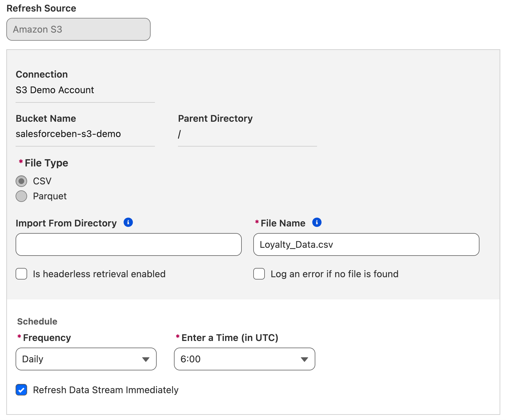Screen dimensions: 506x420
Task: Click the Parent Directory slash value
Action: tap(179, 134)
